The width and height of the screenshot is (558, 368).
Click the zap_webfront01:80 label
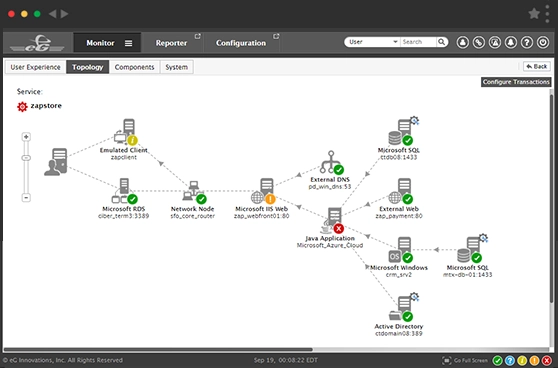click(x=262, y=216)
